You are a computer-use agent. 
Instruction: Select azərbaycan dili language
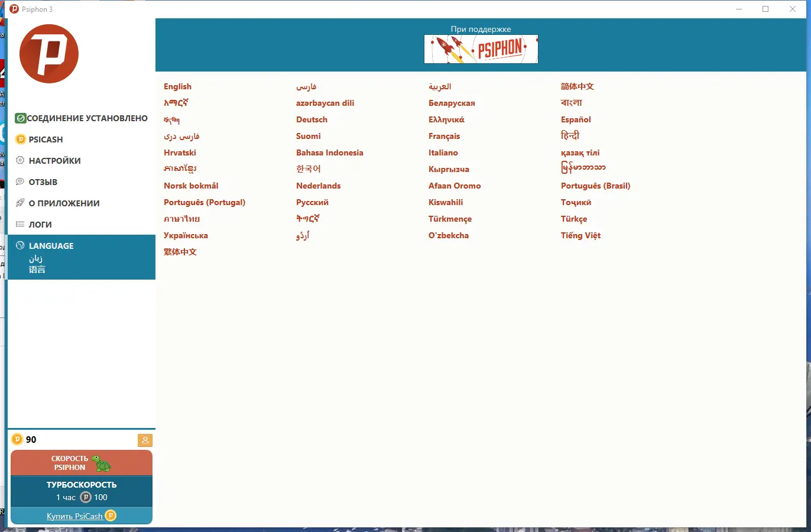pyautogui.click(x=325, y=103)
